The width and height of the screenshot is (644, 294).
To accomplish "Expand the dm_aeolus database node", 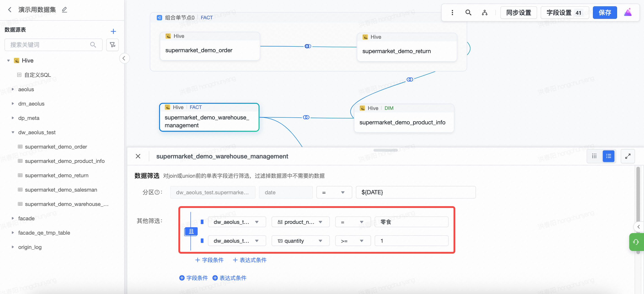I will point(13,104).
